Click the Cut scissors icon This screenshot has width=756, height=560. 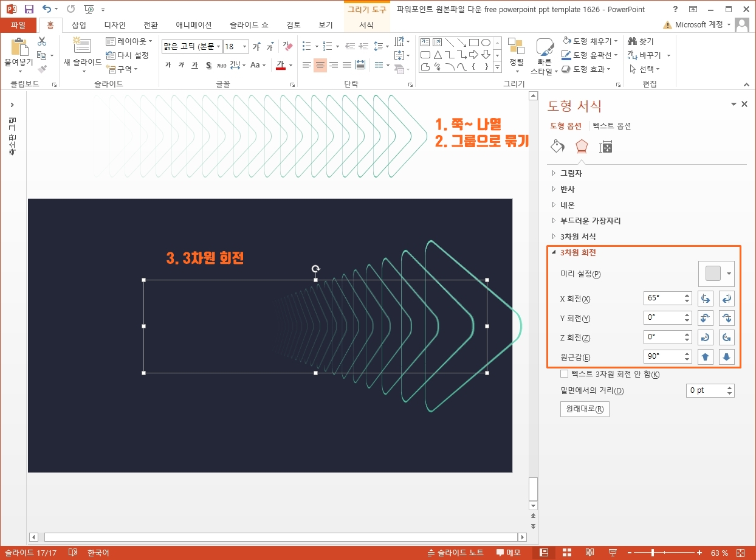42,41
